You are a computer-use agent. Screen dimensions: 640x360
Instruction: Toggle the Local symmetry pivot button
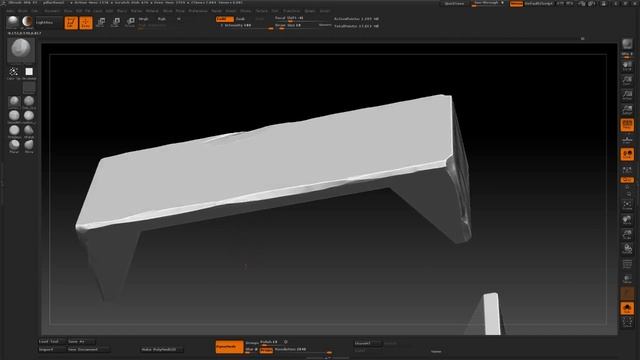pyautogui.click(x=627, y=154)
